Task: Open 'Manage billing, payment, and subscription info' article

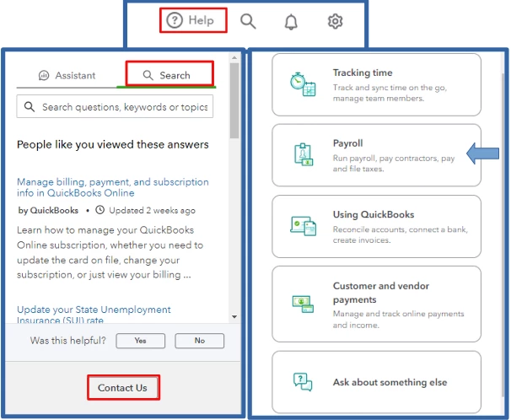Action: click(113, 187)
